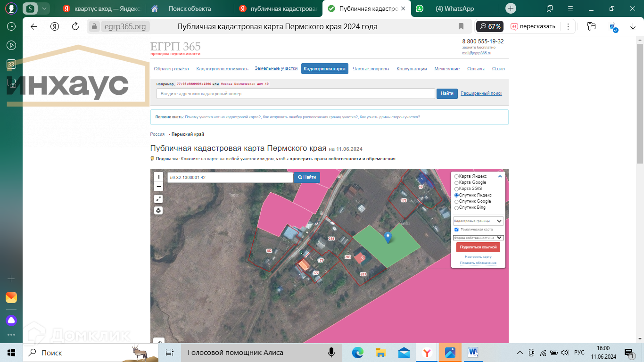
Task: Collapse the map layers panel
Action: tap(500, 176)
